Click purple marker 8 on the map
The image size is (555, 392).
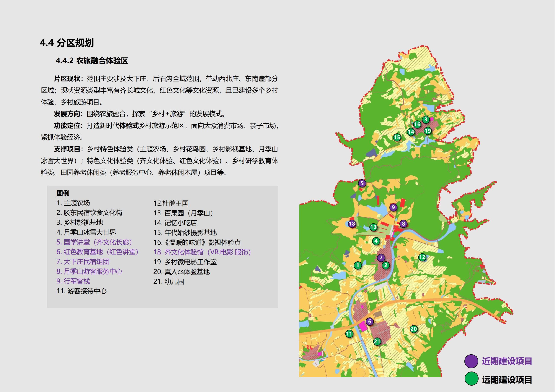[x=403, y=224]
